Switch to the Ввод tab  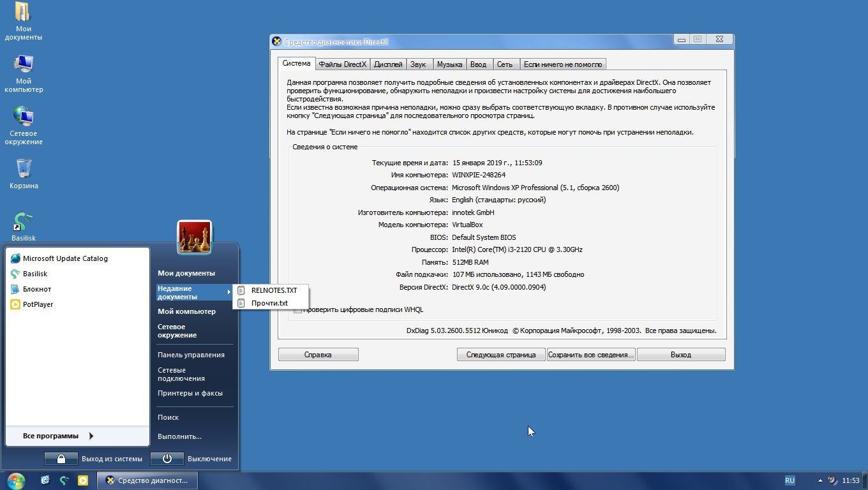point(478,64)
